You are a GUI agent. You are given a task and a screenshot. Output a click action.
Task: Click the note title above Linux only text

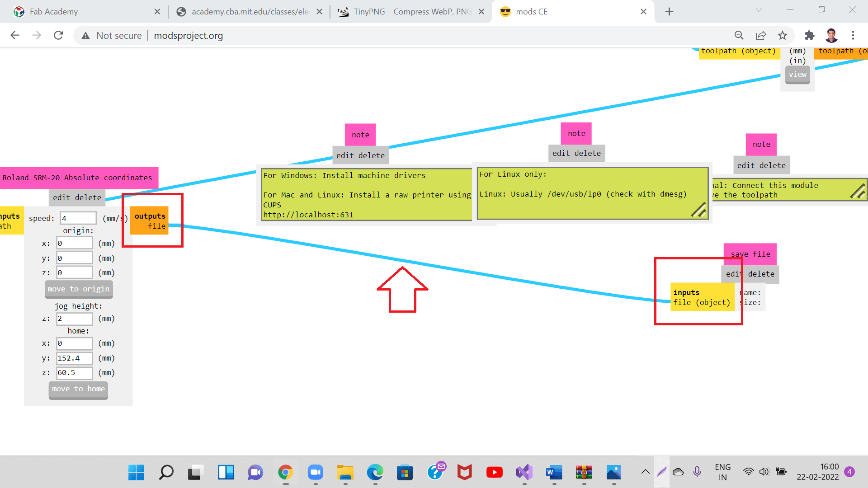[x=576, y=133]
